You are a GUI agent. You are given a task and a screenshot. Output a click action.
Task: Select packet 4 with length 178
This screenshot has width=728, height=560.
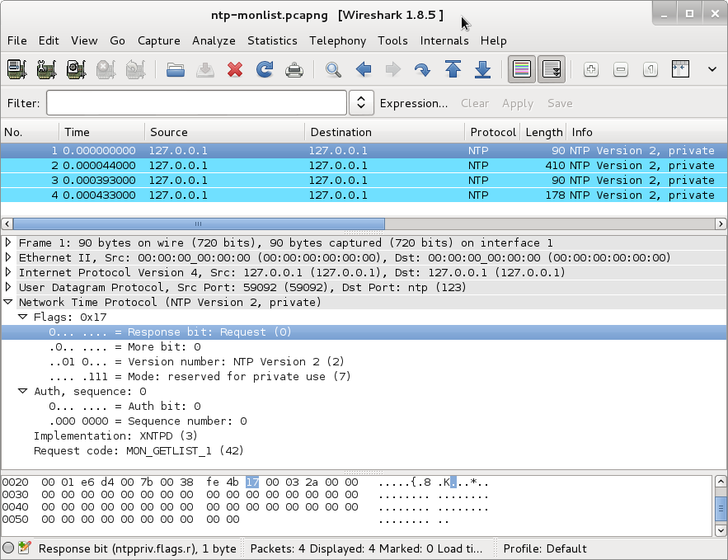point(364,195)
